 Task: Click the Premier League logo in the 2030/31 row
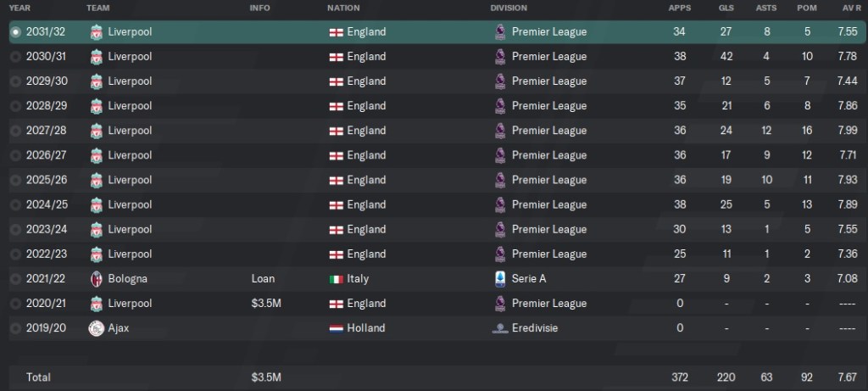point(499,57)
